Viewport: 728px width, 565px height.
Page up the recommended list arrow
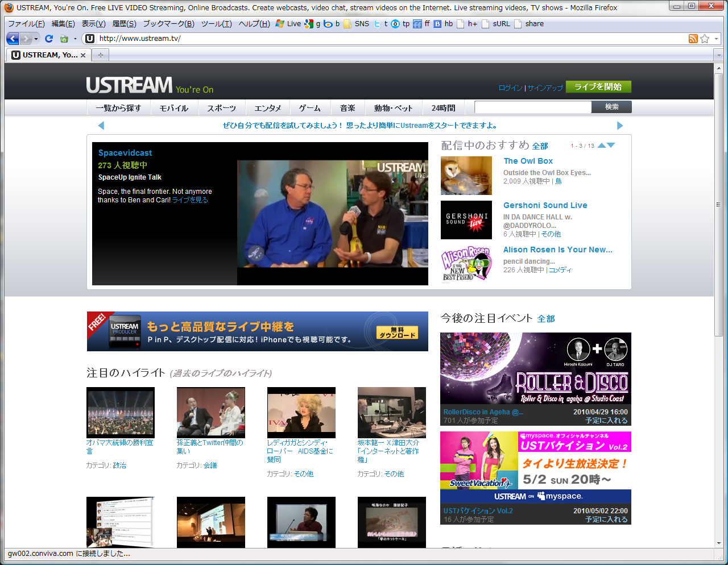(x=602, y=146)
